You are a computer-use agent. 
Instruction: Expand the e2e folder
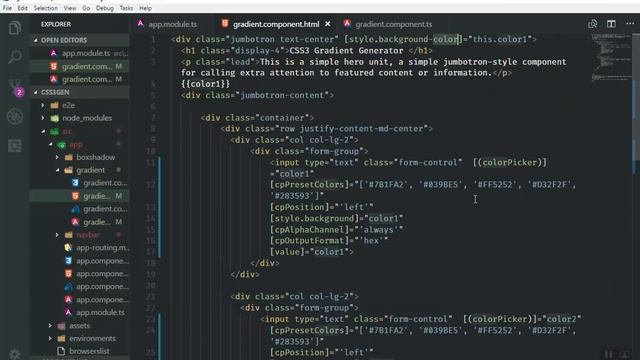[80, 105]
